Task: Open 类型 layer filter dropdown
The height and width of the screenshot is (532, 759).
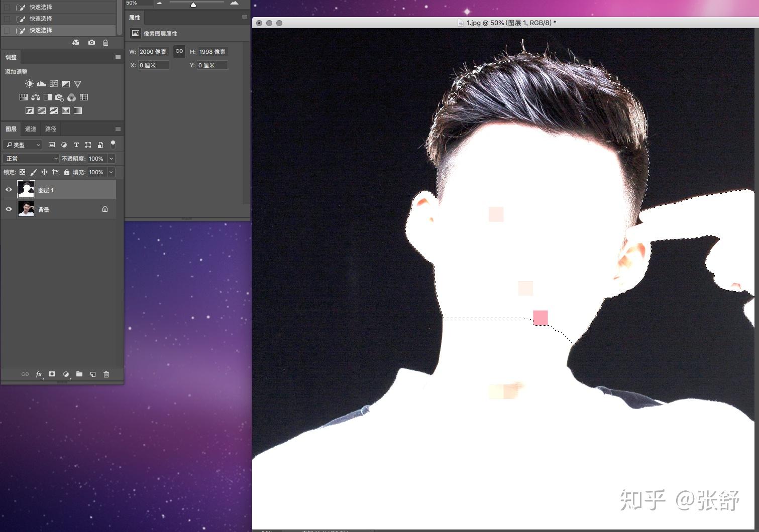Action: tap(23, 145)
